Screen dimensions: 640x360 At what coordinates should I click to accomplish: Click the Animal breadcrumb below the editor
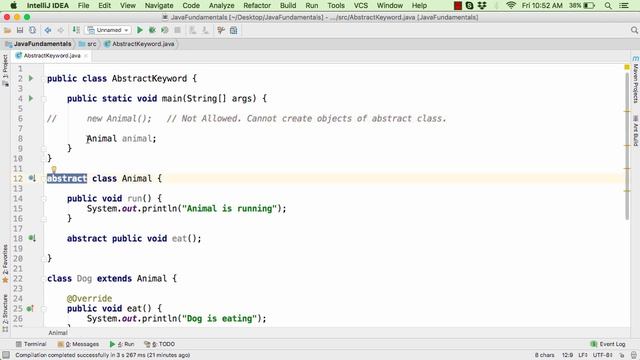[58, 333]
